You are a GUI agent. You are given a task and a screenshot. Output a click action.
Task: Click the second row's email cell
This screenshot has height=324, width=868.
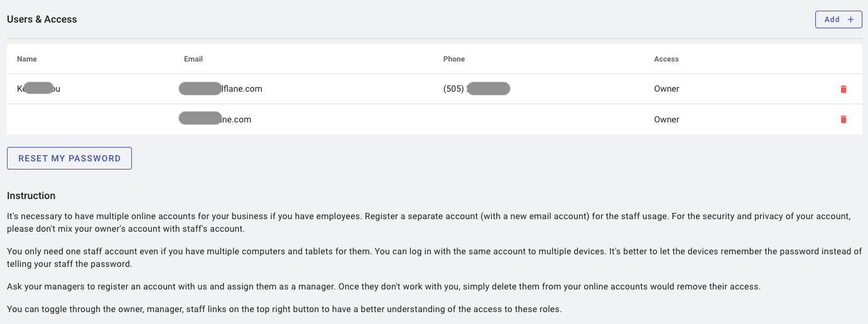click(x=215, y=119)
